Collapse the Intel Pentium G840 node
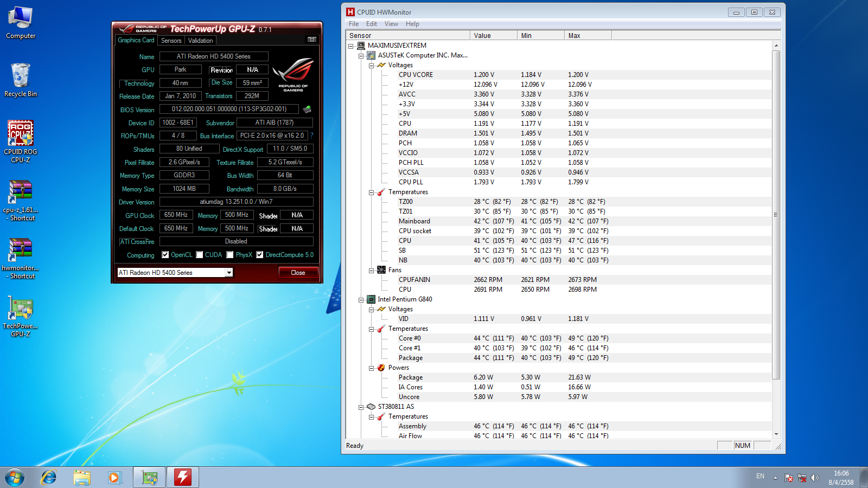Image resolution: width=868 pixels, height=488 pixels. [361, 300]
